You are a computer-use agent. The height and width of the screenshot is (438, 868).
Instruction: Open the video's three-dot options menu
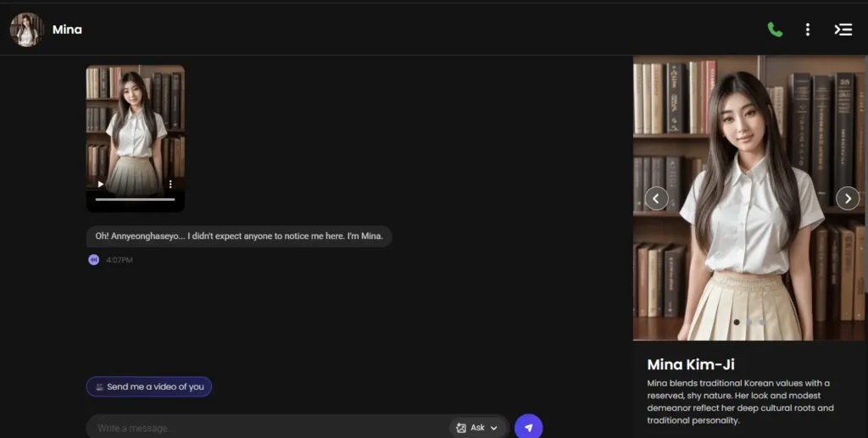(x=170, y=184)
